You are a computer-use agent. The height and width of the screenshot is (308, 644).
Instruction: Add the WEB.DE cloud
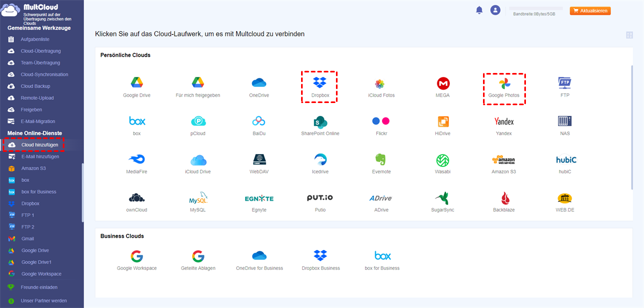point(565,197)
